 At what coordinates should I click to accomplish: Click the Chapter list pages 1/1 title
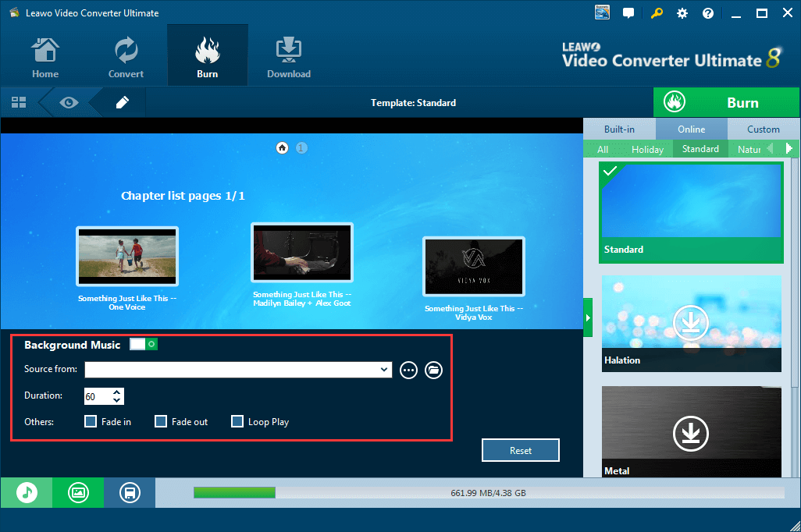click(183, 196)
